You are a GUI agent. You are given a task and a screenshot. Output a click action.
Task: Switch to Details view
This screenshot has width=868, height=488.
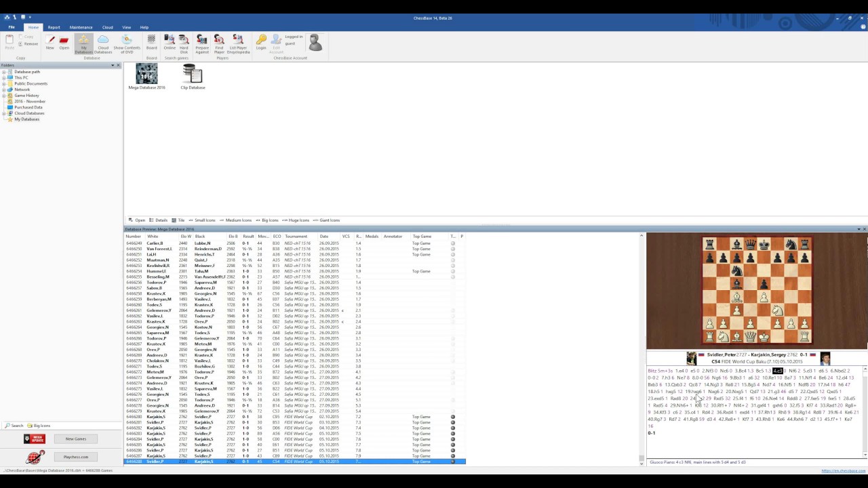tap(159, 220)
